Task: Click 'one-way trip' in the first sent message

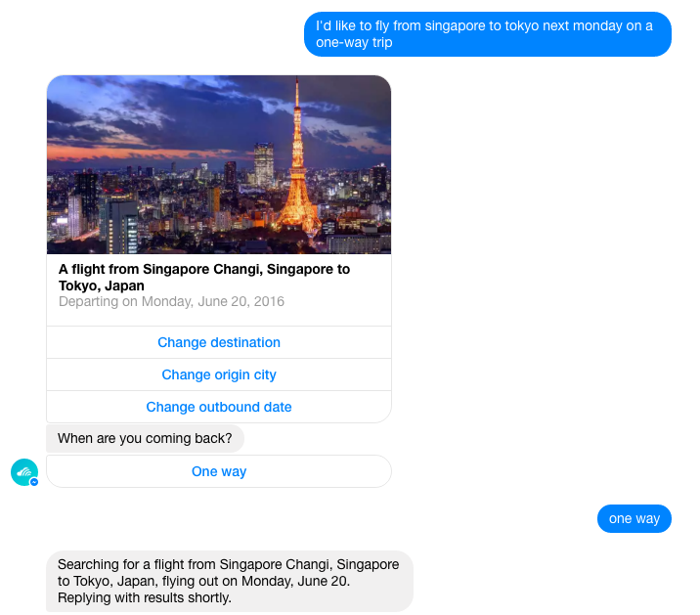Action: (x=354, y=42)
